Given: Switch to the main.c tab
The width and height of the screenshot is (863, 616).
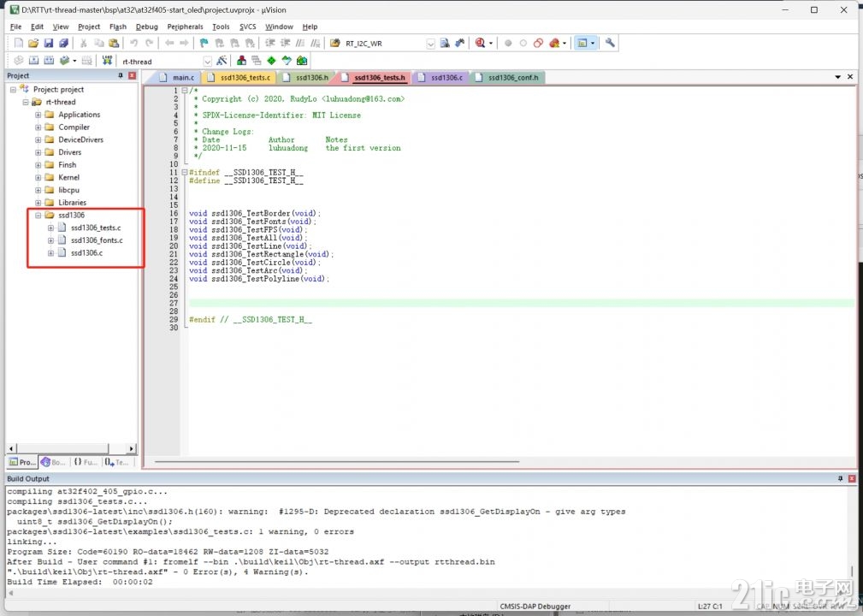Looking at the screenshot, I should tap(177, 78).
